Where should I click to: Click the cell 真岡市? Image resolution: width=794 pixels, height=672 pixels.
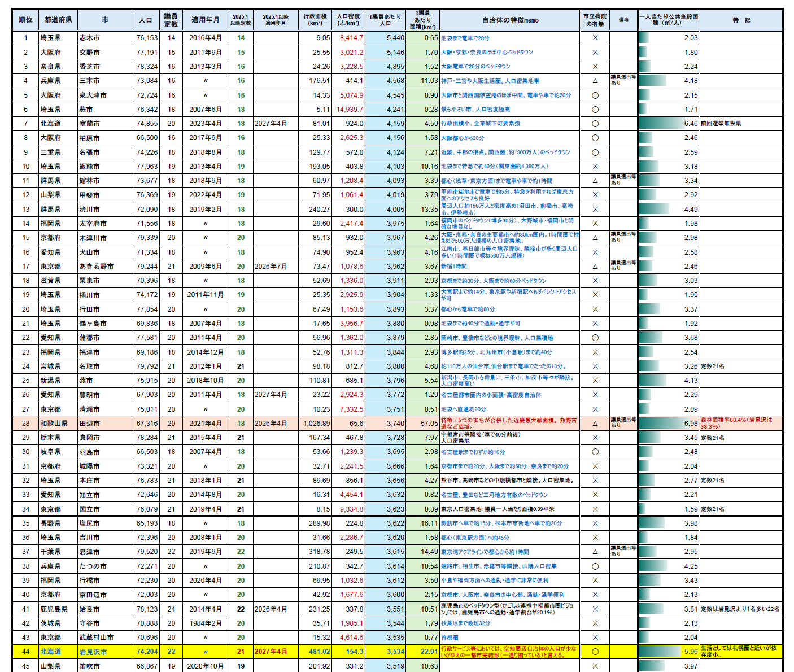point(104,438)
